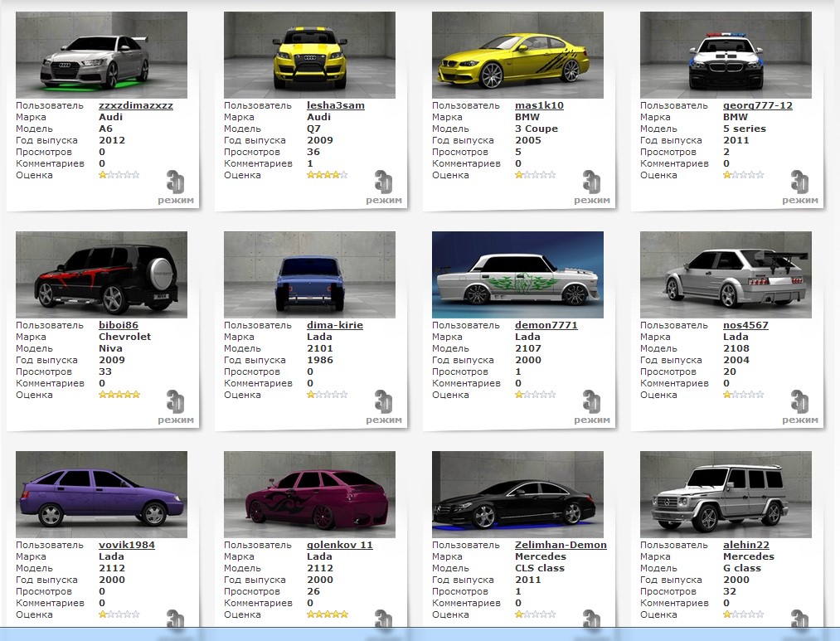This screenshot has height=641, width=840.
Task: Click the star rating on dima-kirie's card
Action: click(x=328, y=395)
